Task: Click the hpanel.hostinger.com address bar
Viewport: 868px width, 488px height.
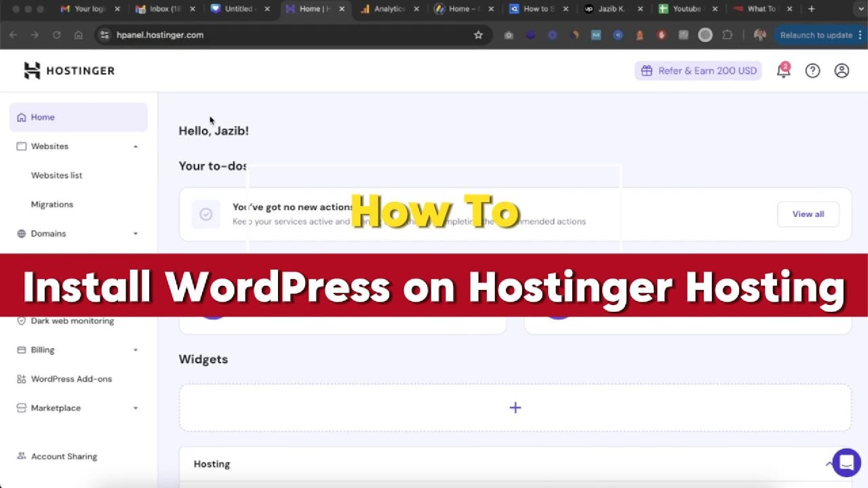Action: tap(292, 35)
